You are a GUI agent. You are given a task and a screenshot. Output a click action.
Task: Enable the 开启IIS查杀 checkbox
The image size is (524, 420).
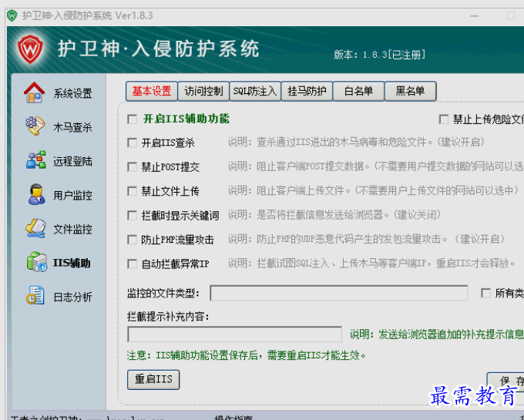pos(133,143)
